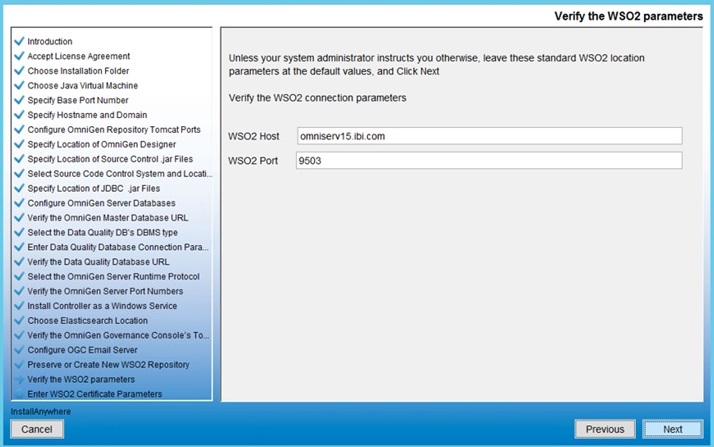Image resolution: width=714 pixels, height=447 pixels.
Task: Click the checkmark beside Specify Base Port Number
Action: (19, 100)
